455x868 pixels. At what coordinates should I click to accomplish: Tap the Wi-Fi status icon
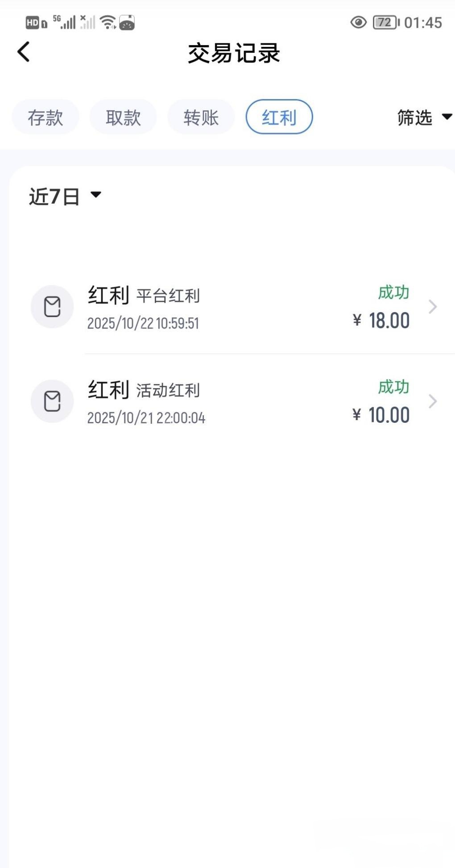click(x=108, y=22)
